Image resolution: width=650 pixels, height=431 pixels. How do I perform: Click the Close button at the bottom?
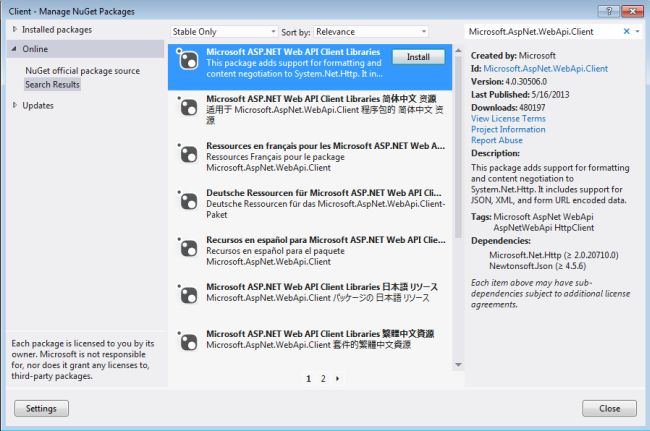coord(609,408)
